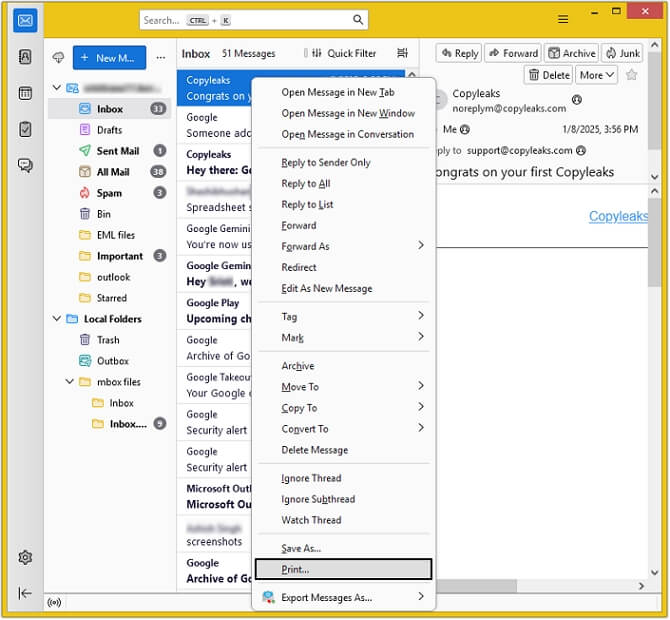
Task: Collapse the email account tree
Action: coord(56,88)
